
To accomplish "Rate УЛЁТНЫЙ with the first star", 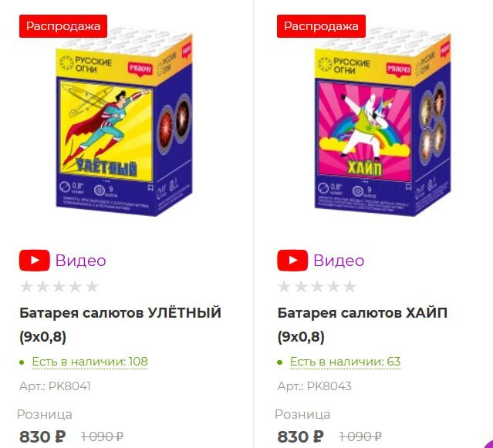I will (26, 287).
